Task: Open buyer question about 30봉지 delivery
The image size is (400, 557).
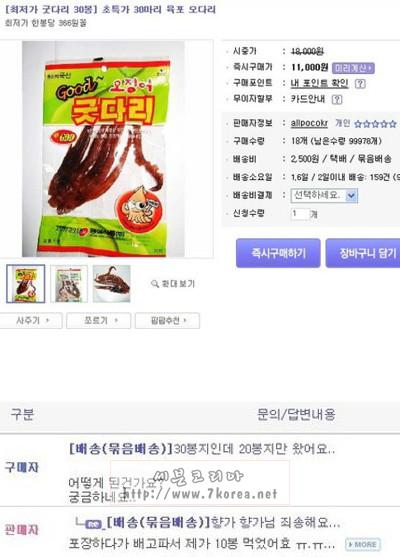Action: click(202, 449)
